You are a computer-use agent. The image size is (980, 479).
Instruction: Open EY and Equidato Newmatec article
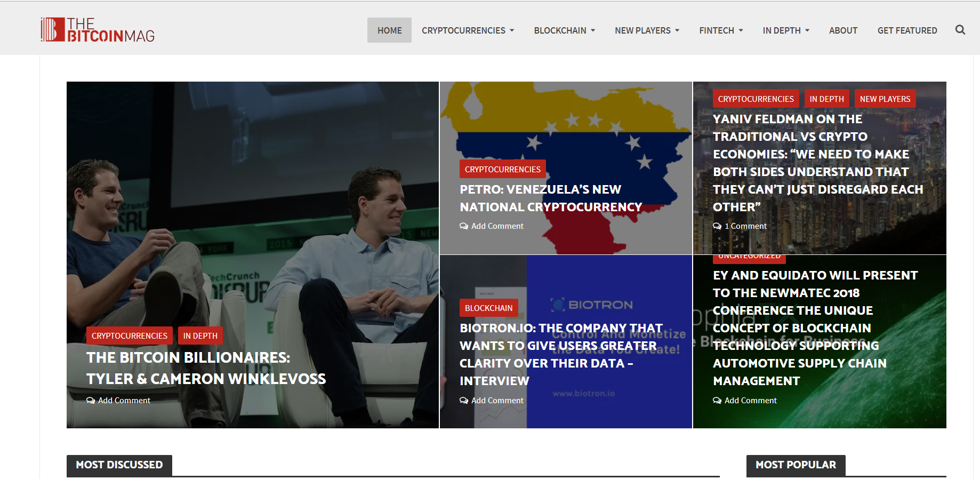pyautogui.click(x=815, y=328)
